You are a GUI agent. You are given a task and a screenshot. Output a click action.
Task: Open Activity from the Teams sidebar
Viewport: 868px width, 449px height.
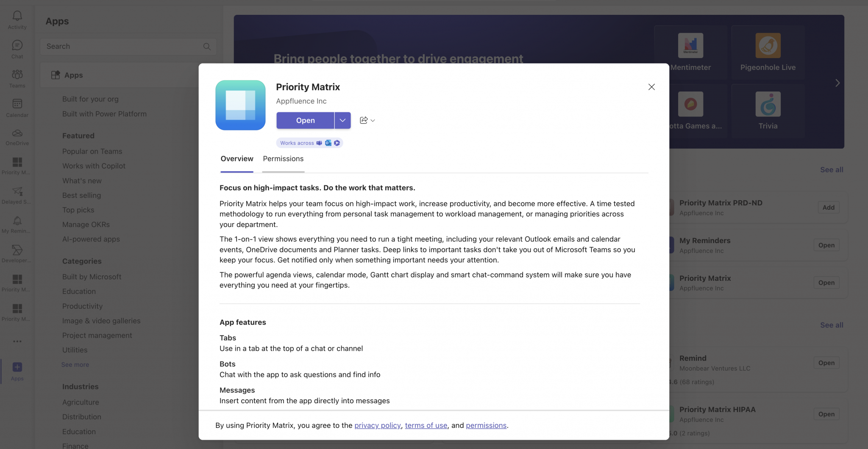click(17, 19)
